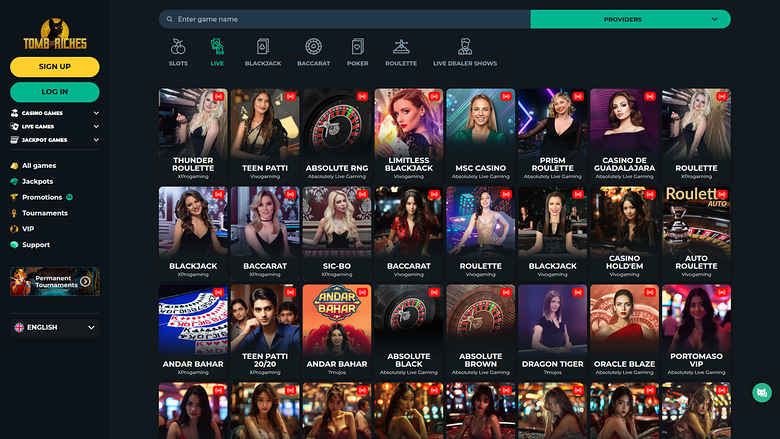Launch Absolute Black roulette

pyautogui.click(x=408, y=331)
